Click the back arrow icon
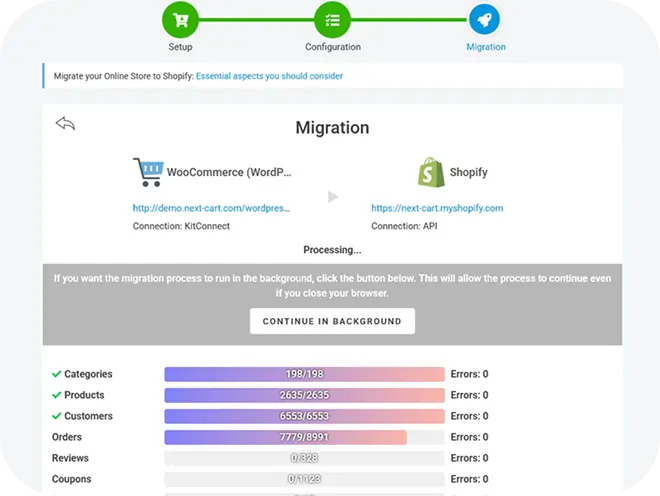Image resolution: width=660 pixels, height=496 pixels. [x=66, y=124]
